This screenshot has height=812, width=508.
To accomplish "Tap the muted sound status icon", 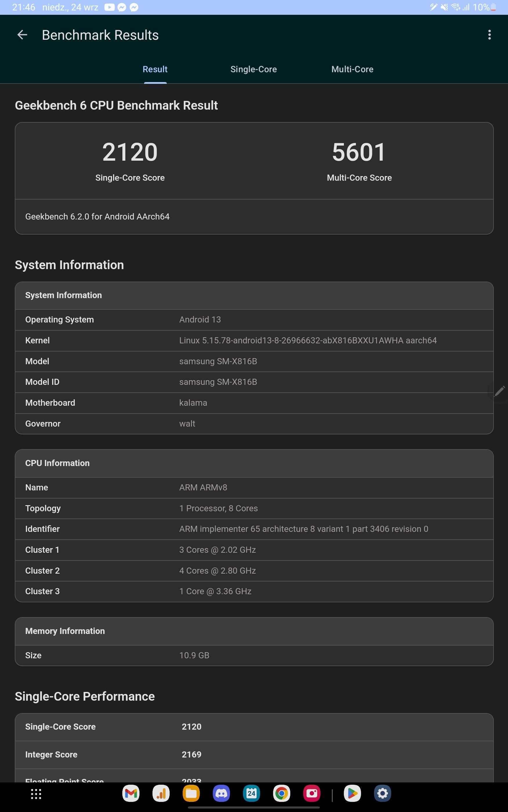I will pos(444,7).
